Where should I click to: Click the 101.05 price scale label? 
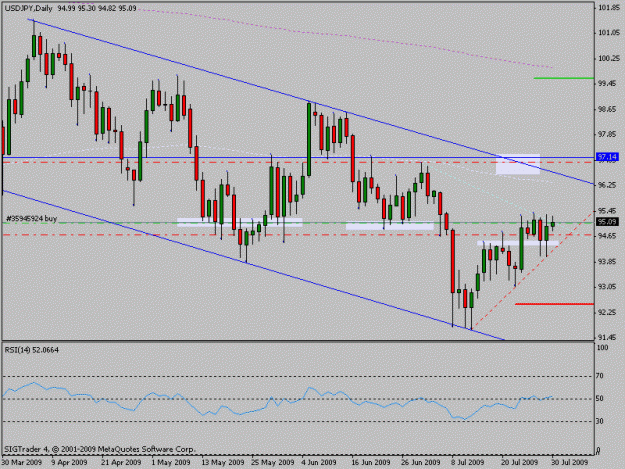pos(608,33)
